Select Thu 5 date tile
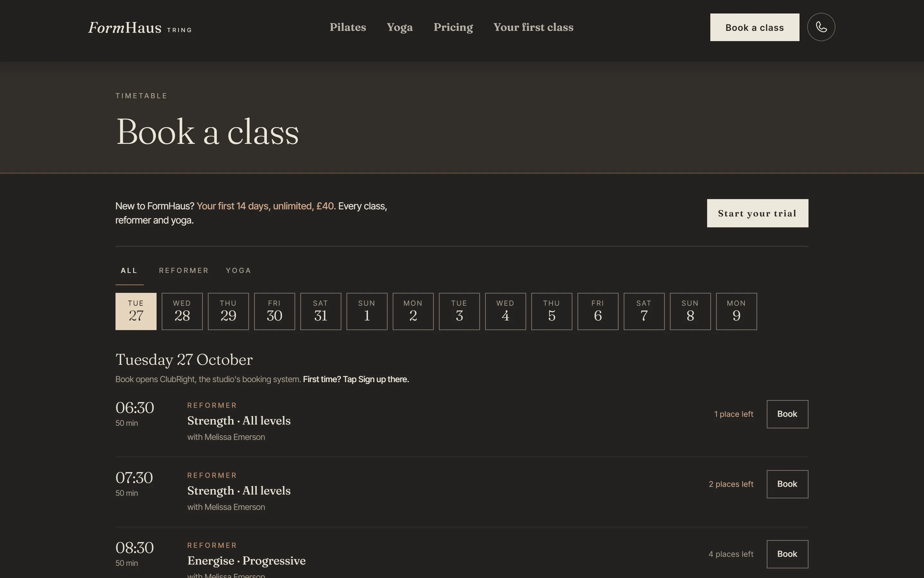 [552, 311]
